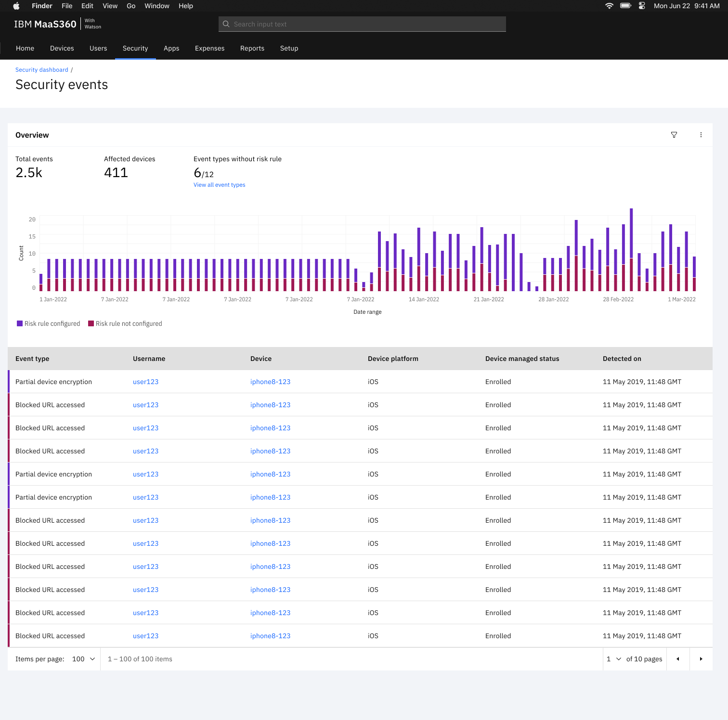The image size is (728, 720).
Task: Open Control Center from menu bar
Action: 642,6
